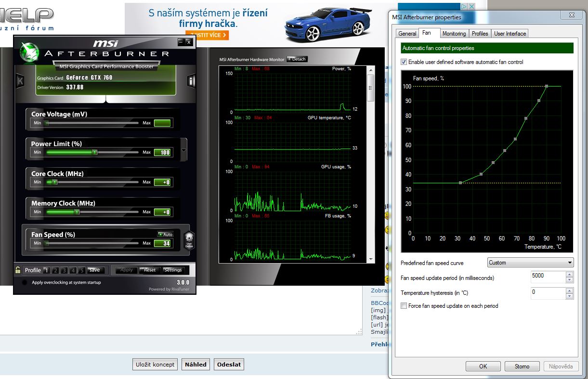Click the Core Clock value box +0
Image resolution: width=588 pixels, height=379 pixels.
tap(162, 182)
